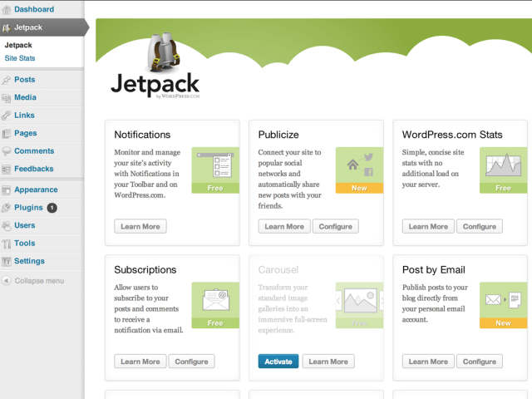Open the Appearance menu
This screenshot has height=399, width=532.
pyautogui.click(x=36, y=190)
